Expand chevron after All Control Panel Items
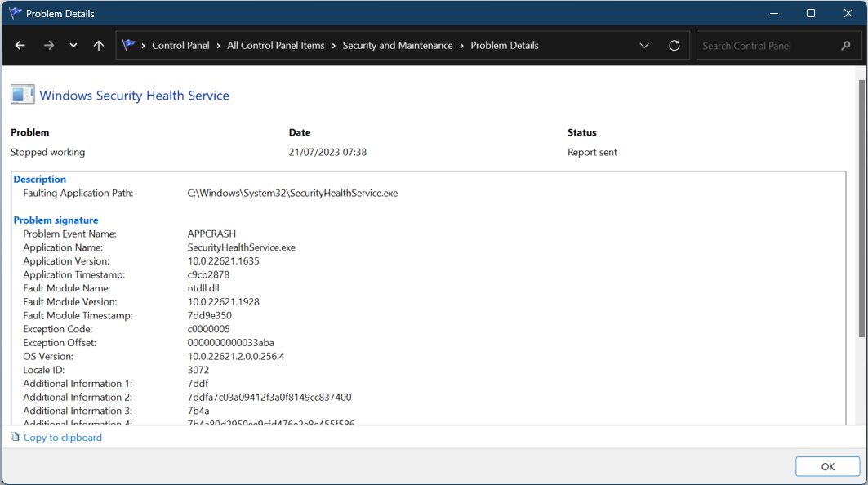Screen dimensions: 868x485 (334, 46)
